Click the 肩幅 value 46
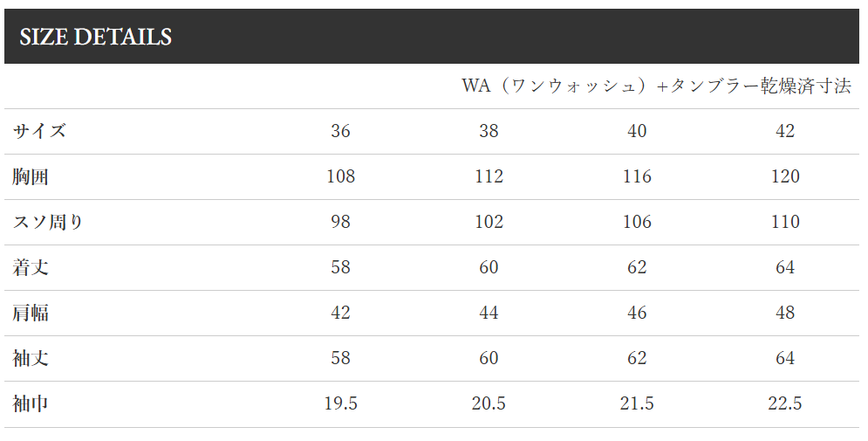The width and height of the screenshot is (868, 441). coord(637,314)
